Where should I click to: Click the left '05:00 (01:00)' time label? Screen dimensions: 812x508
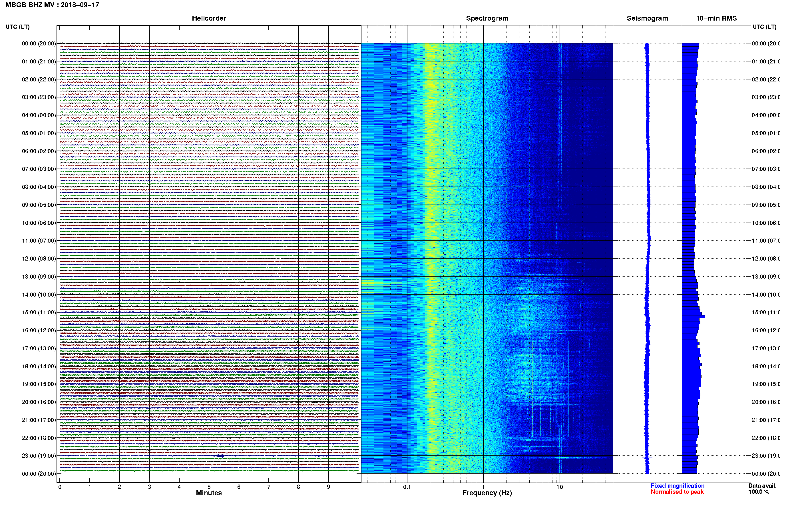tap(39, 133)
